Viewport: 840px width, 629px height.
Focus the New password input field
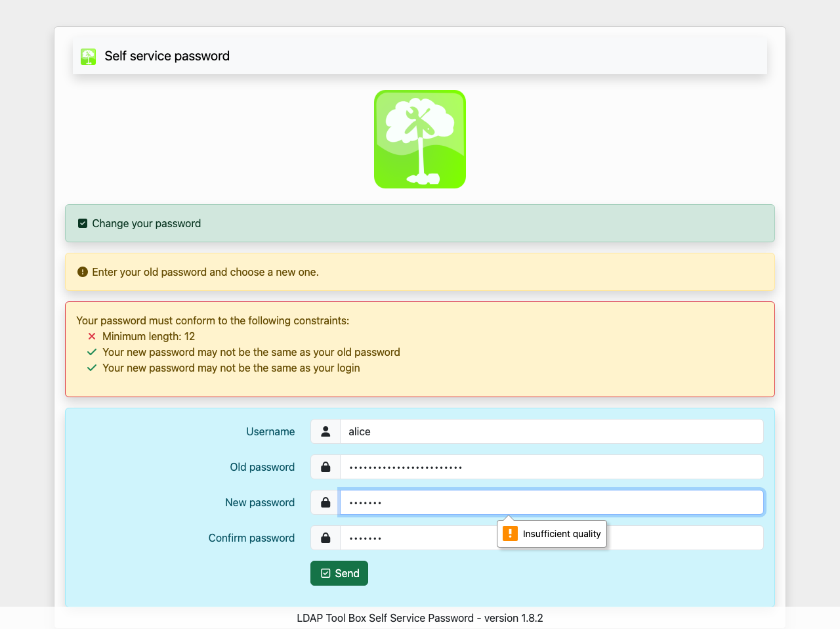pos(552,502)
